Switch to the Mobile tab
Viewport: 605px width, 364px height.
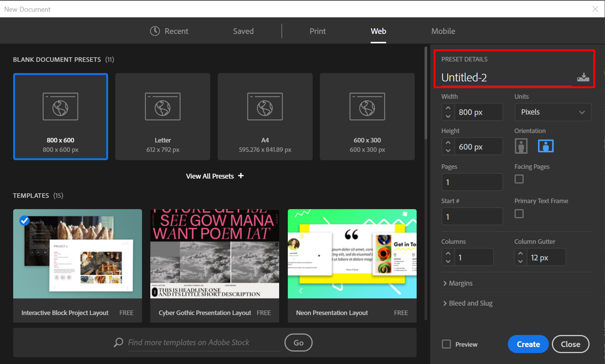[x=443, y=31]
